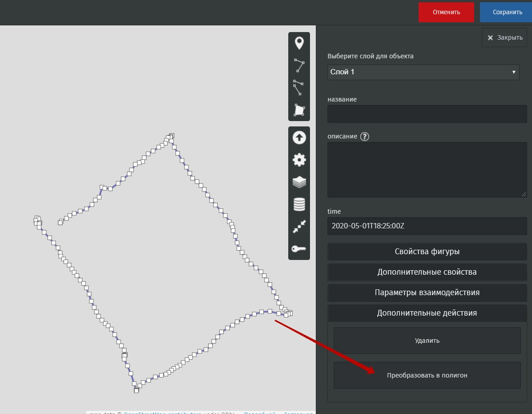Viewport: 532px width, 414px height.
Task: Close the panel with Закрыть
Action: [504, 37]
